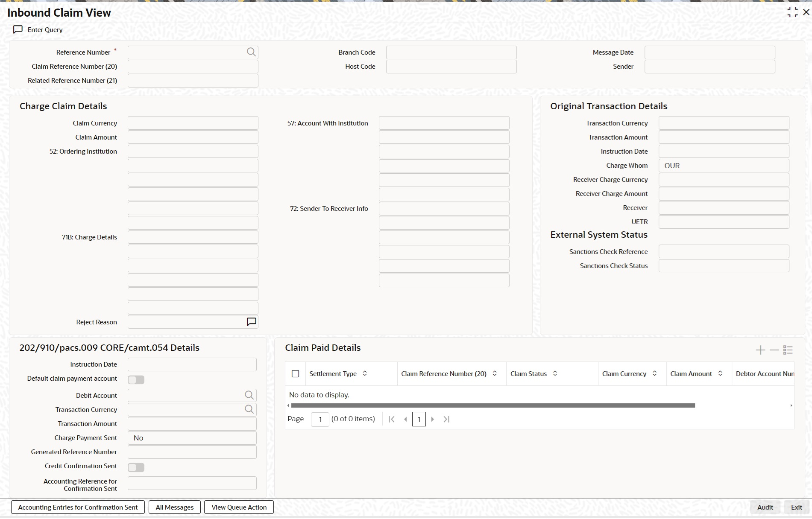Open Transaction Currency lookup in 202/910 details

(x=249, y=409)
